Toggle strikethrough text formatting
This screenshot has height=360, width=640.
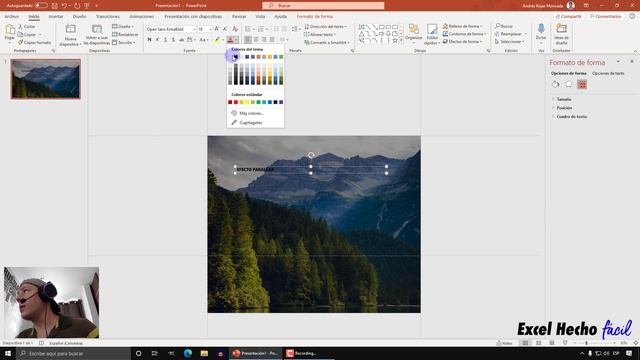pyautogui.click(x=182, y=40)
